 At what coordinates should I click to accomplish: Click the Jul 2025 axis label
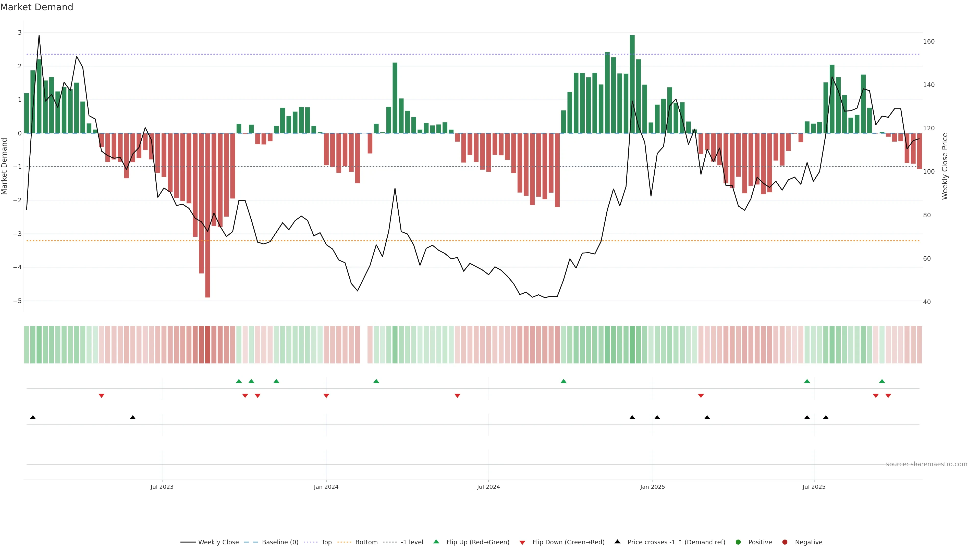click(x=814, y=487)
